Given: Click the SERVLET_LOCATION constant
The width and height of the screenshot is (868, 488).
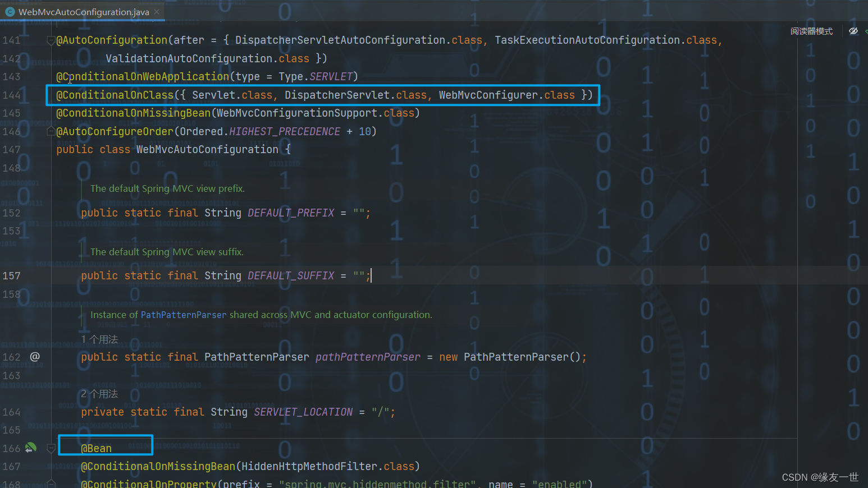Looking at the screenshot, I should click(x=303, y=412).
